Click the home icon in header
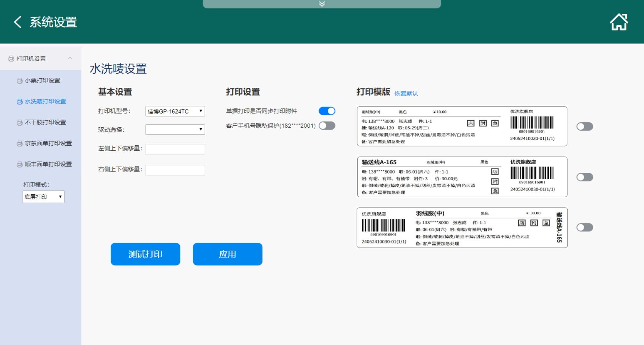The height and width of the screenshot is (345, 644). [x=619, y=22]
